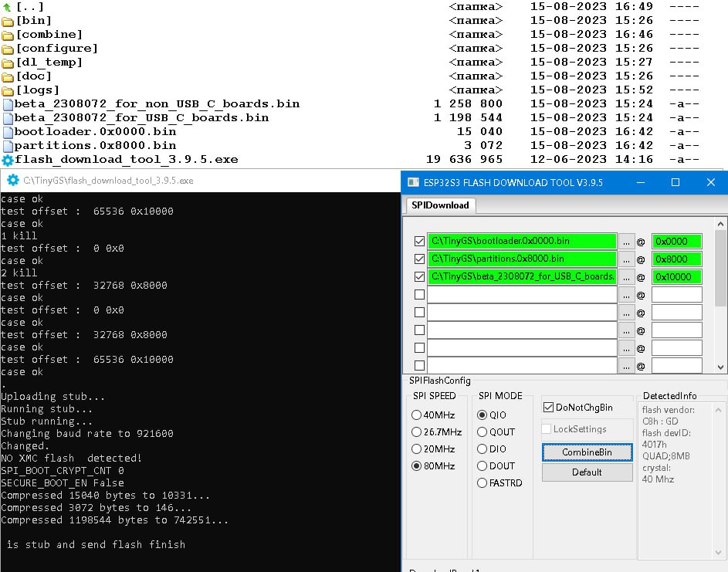Screen dimensions: 728x572
Task: Click browse button for the bootloader row
Action: coord(627,242)
